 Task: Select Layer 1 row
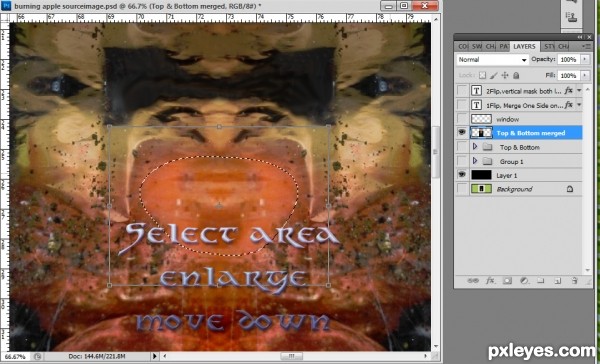pos(520,175)
